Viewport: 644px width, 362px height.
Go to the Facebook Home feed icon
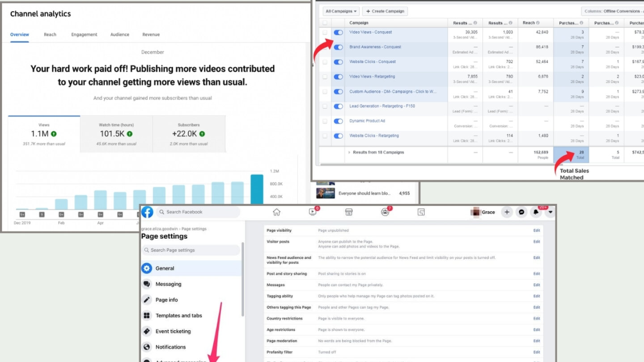(x=277, y=212)
